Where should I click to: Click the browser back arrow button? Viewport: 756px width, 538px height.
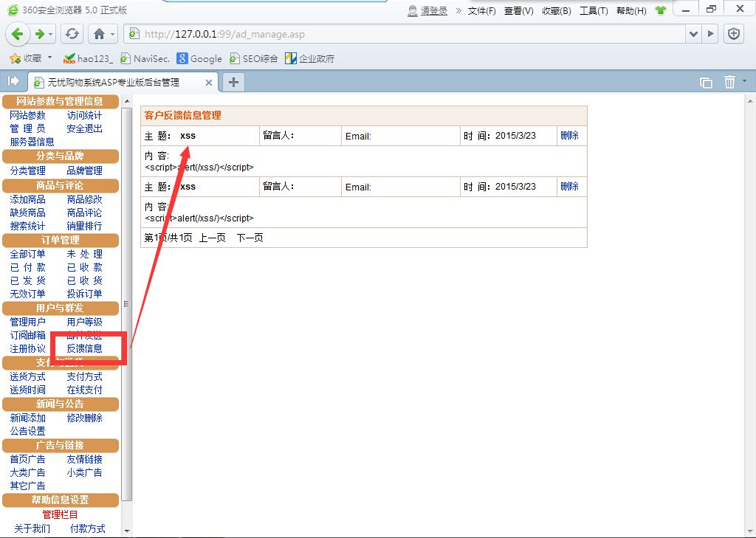tap(18, 34)
